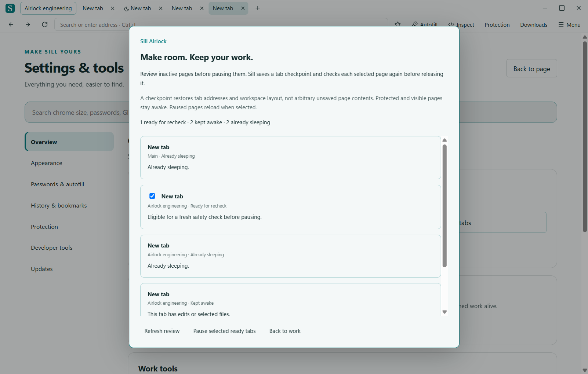Click Refresh review button
The height and width of the screenshot is (374, 588).
click(162, 331)
